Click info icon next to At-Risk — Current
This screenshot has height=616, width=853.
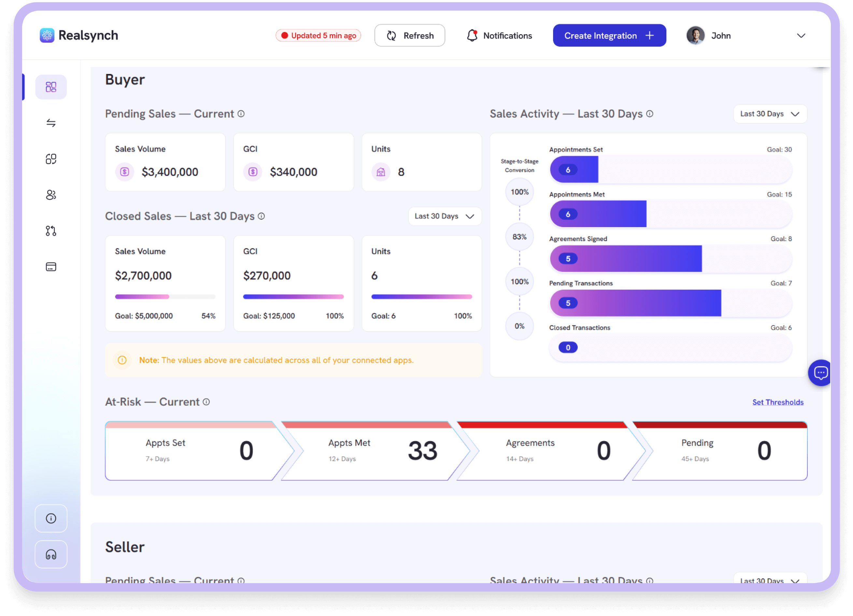[206, 402]
